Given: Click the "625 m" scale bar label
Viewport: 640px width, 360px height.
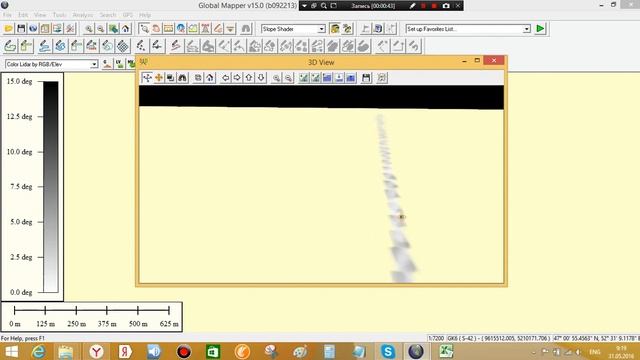Looking at the screenshot, I should [169, 324].
